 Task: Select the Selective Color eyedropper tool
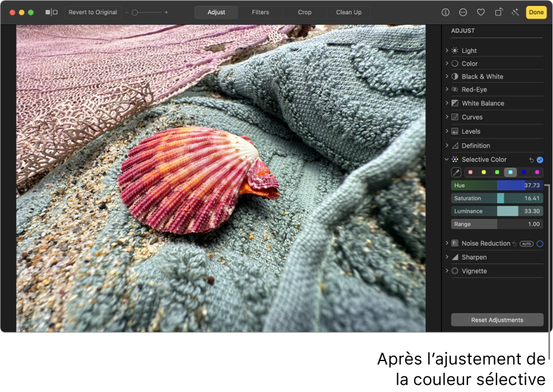[x=456, y=172]
